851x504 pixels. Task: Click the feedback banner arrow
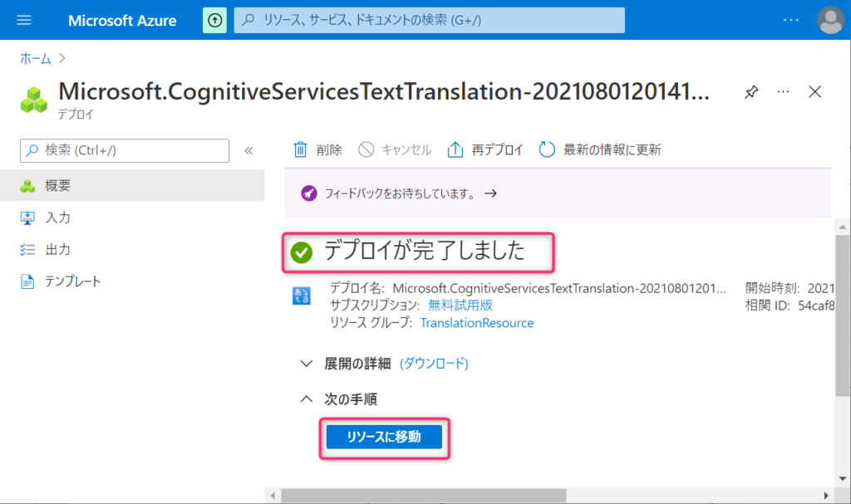coord(490,193)
